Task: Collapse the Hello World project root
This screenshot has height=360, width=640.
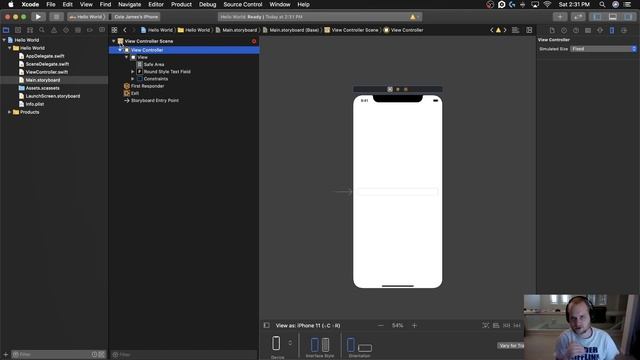Action: [4, 40]
